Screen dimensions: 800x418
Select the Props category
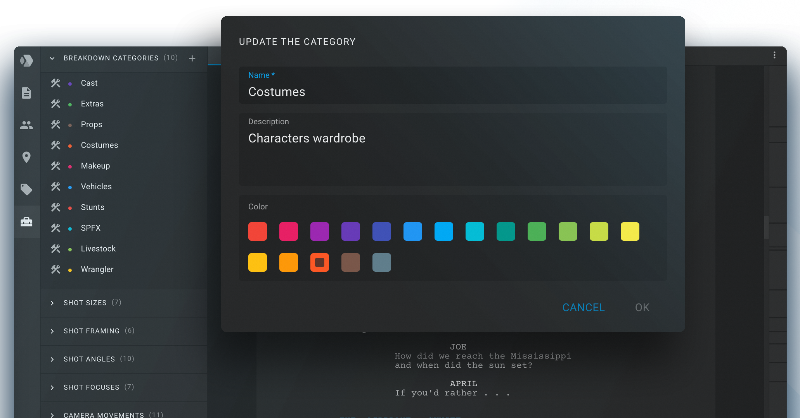(91, 124)
